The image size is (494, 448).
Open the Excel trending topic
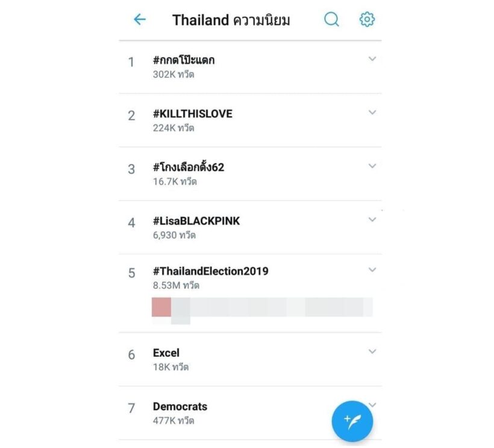[x=166, y=353]
